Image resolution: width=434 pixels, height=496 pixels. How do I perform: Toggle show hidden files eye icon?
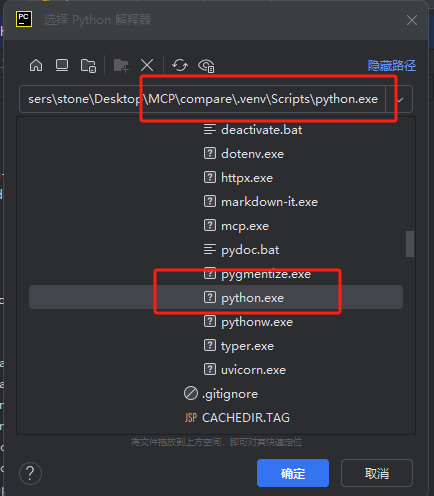206,66
